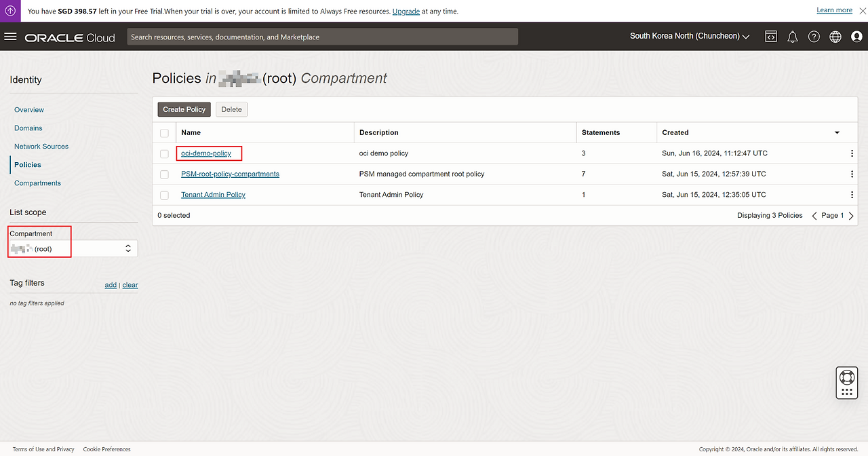The height and width of the screenshot is (456, 868).
Task: Open the support lifebuoy widget
Action: (846, 377)
